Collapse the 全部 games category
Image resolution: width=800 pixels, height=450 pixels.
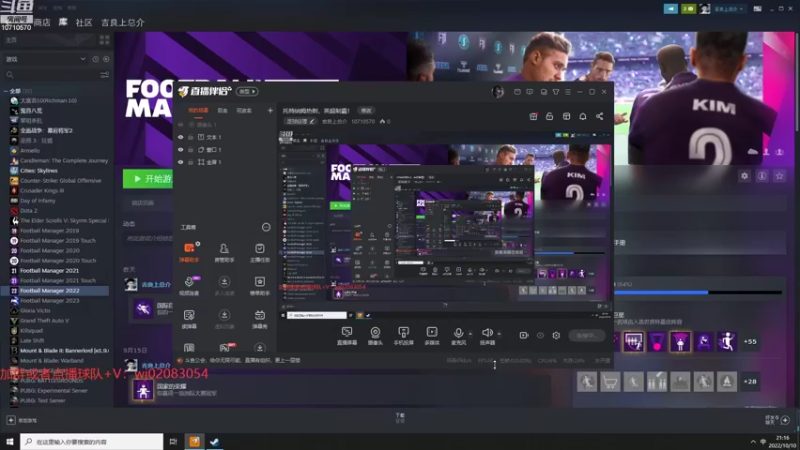click(x=6, y=91)
